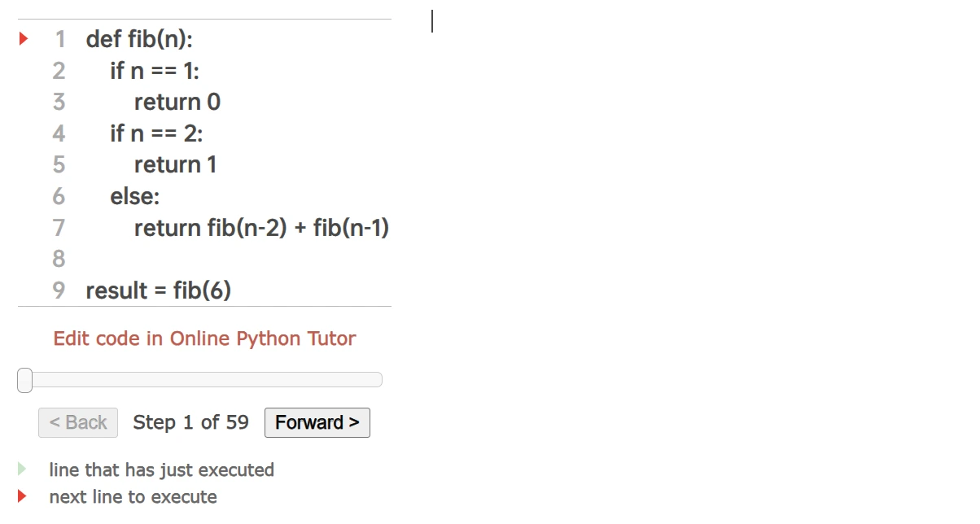980x524 pixels.
Task: Click the 'else:' code line
Action: tap(135, 196)
